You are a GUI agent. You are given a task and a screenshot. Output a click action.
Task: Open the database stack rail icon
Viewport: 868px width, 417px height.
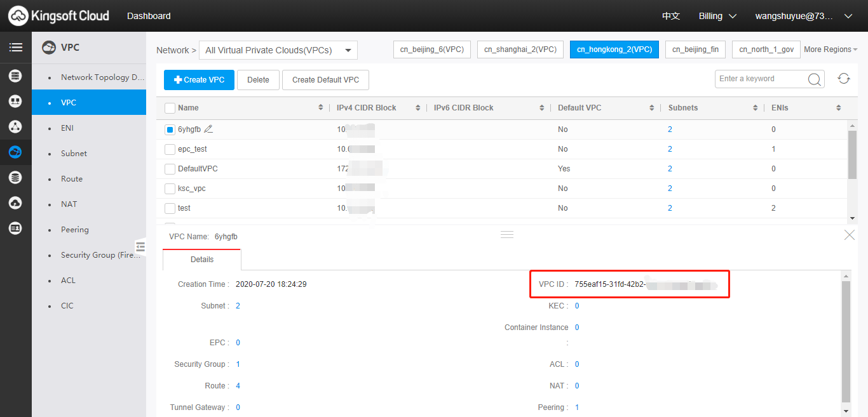coord(16,178)
